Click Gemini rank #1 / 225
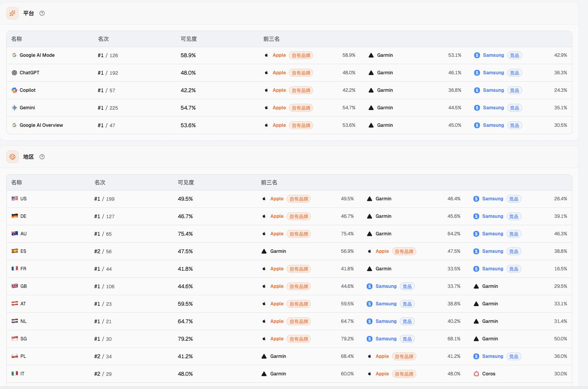The image size is (588, 389). 108,108
